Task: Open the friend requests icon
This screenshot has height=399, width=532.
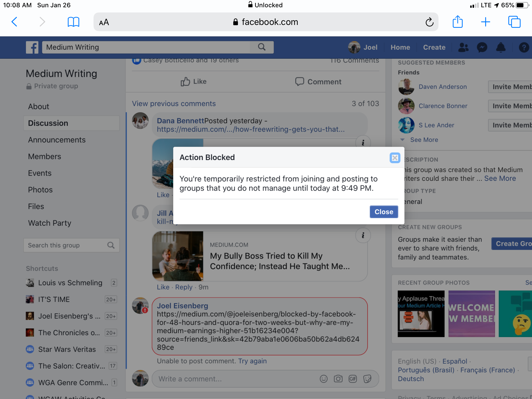Action: (x=463, y=47)
